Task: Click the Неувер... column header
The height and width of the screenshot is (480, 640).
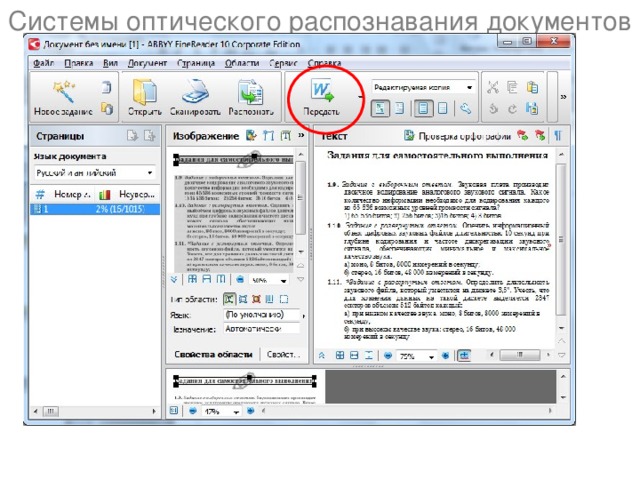Action: 128,194
